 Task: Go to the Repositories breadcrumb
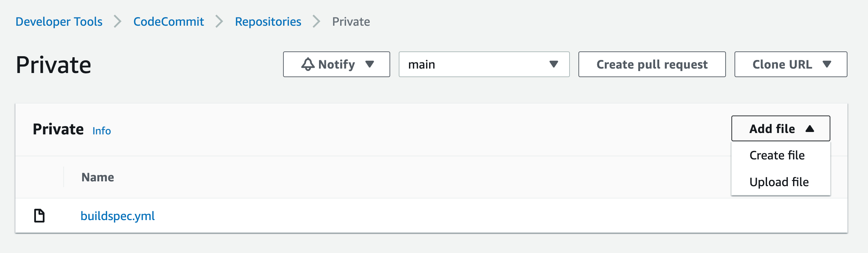(x=268, y=22)
